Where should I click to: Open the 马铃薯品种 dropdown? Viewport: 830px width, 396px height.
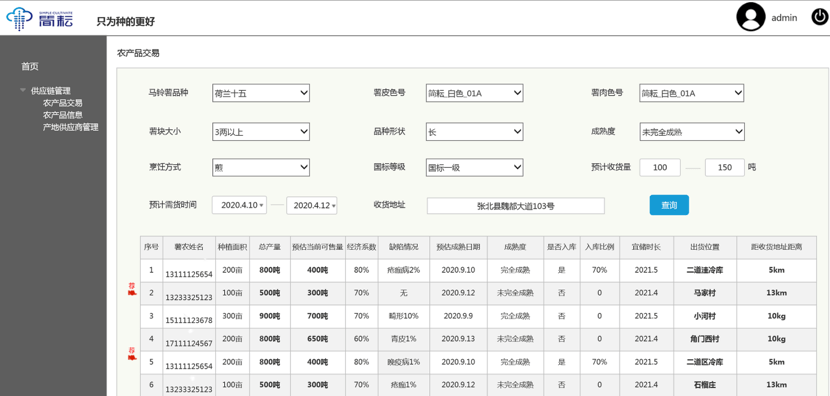pyautogui.click(x=261, y=93)
